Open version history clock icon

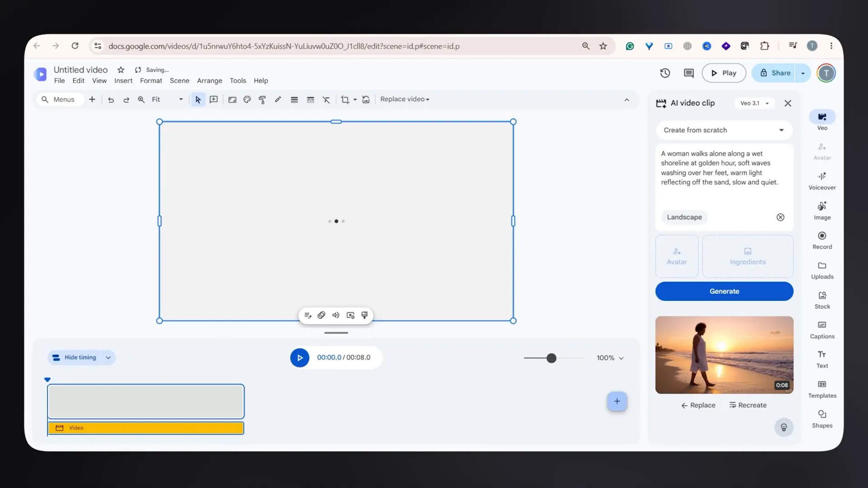click(x=665, y=73)
